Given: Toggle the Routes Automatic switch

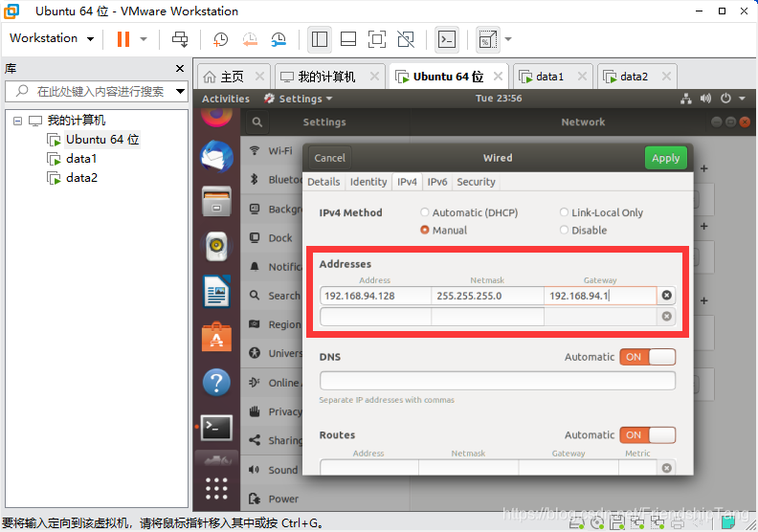Looking at the screenshot, I should 647,434.
